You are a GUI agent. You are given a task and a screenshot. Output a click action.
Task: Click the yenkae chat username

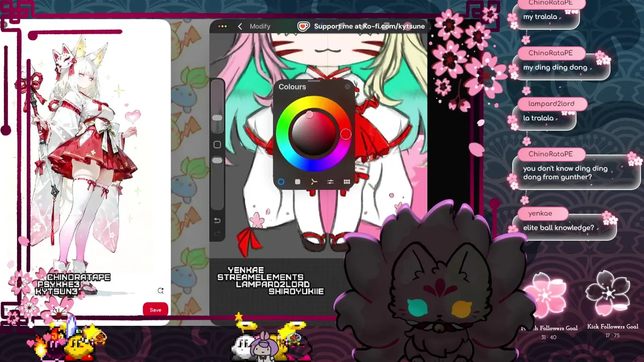[x=540, y=213]
